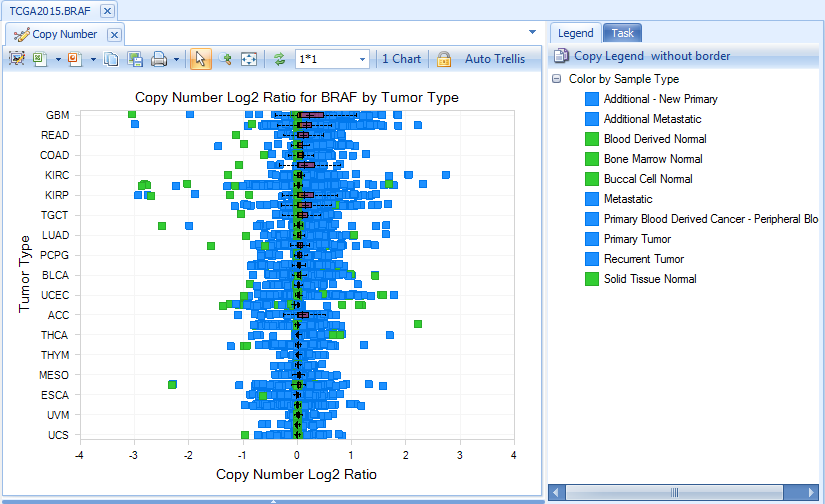Click Auto Trellis button
Image resolution: width=825 pixels, height=504 pixels.
click(x=495, y=59)
